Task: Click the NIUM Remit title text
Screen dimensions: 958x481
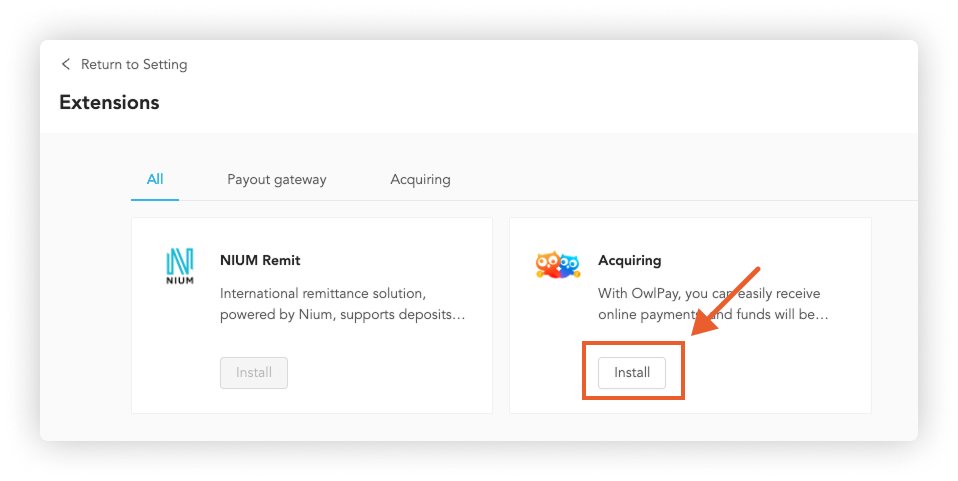Action: point(260,260)
